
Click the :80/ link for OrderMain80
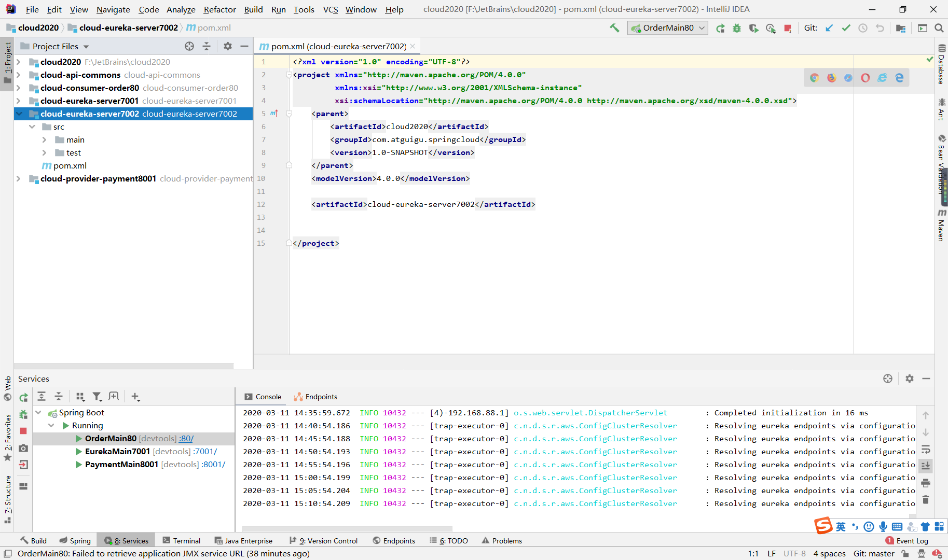pos(186,439)
